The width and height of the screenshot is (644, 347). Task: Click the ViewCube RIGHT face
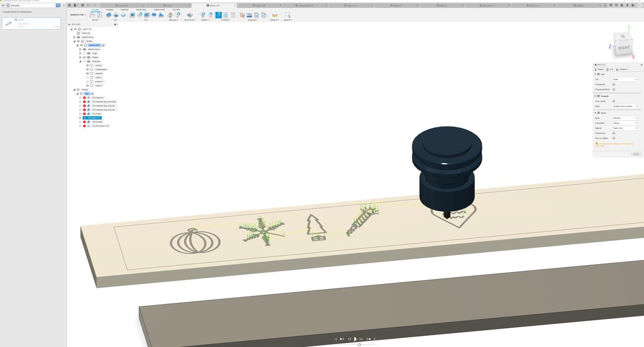pos(624,48)
